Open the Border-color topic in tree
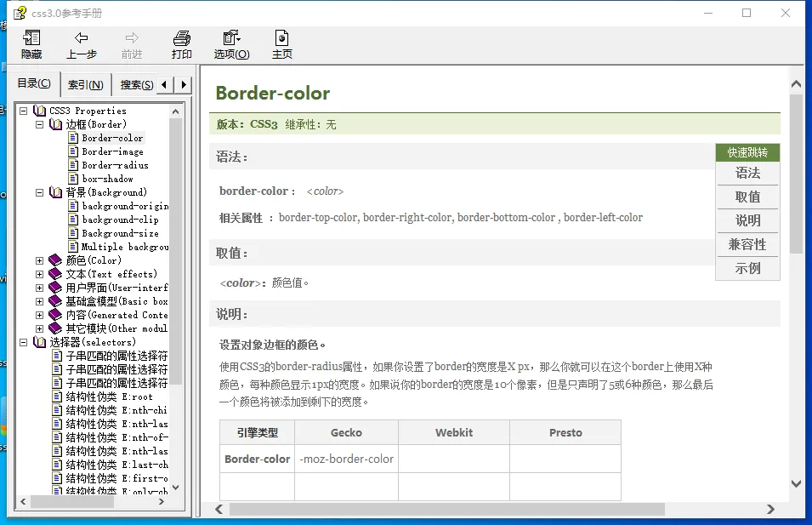Viewport: 812px width, 525px height. tap(112, 138)
